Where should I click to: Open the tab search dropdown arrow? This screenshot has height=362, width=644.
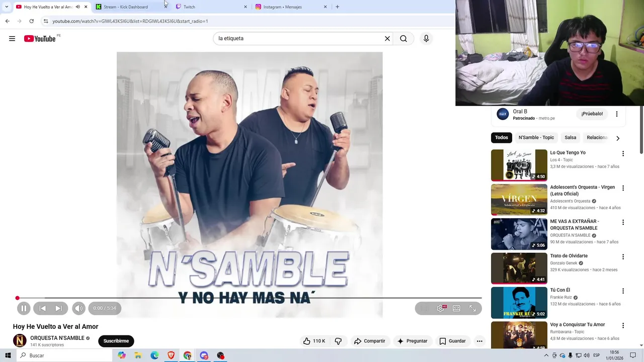6,7
